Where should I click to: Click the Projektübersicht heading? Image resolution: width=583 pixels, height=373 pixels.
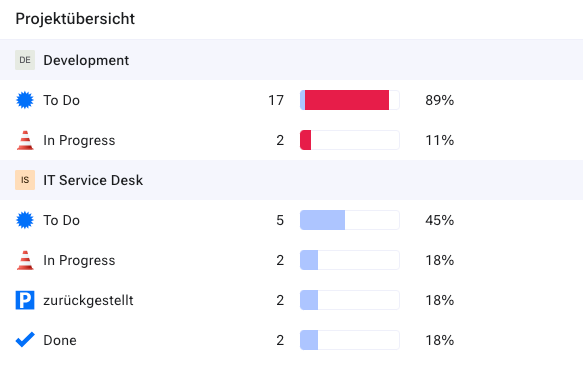click(75, 19)
